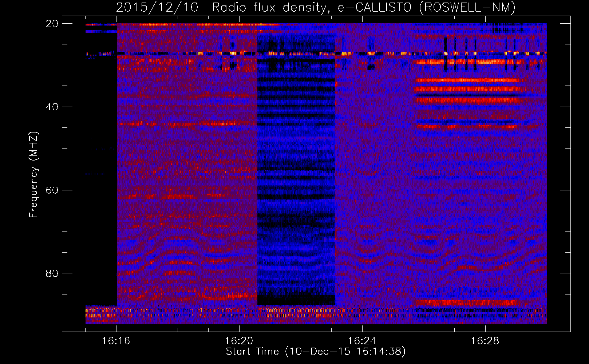Click the date "2015/12/10" in the title

coord(157,7)
